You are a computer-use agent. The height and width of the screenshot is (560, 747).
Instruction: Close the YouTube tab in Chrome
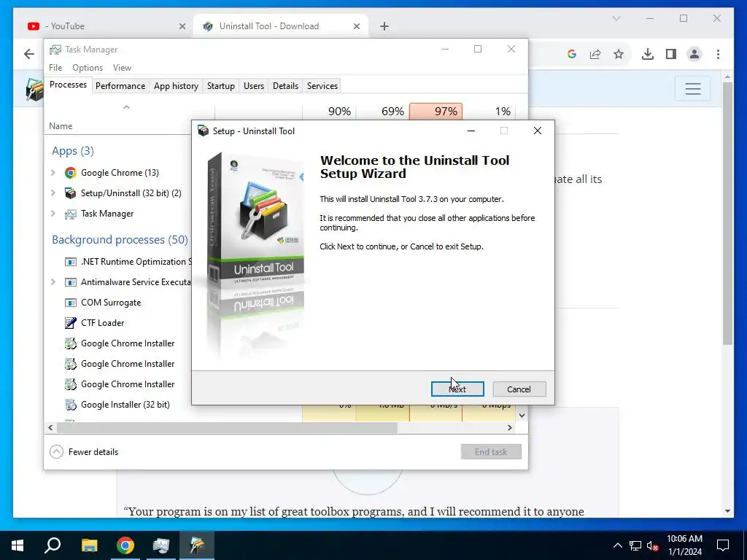point(182,26)
